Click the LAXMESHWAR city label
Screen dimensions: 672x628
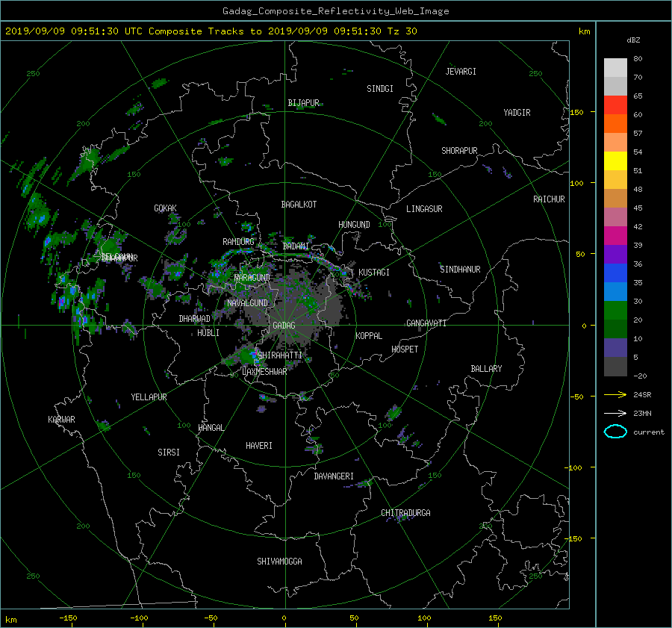[264, 372]
